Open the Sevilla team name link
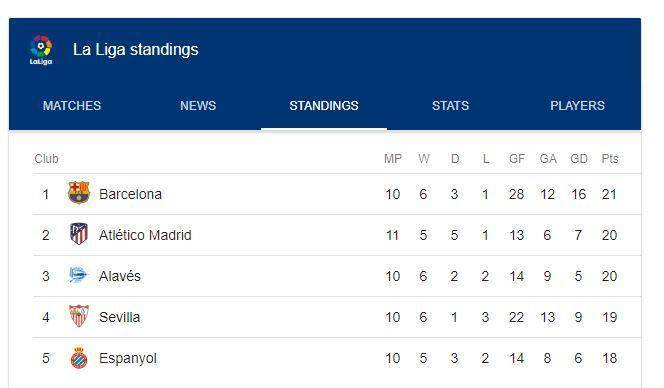The width and height of the screenshot is (664, 388). click(119, 317)
